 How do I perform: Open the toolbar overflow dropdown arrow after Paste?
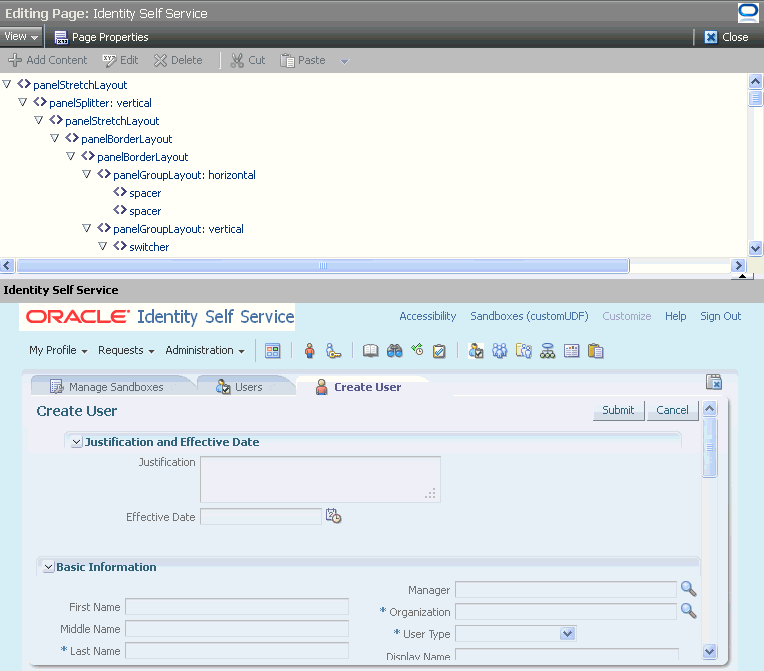(344, 61)
